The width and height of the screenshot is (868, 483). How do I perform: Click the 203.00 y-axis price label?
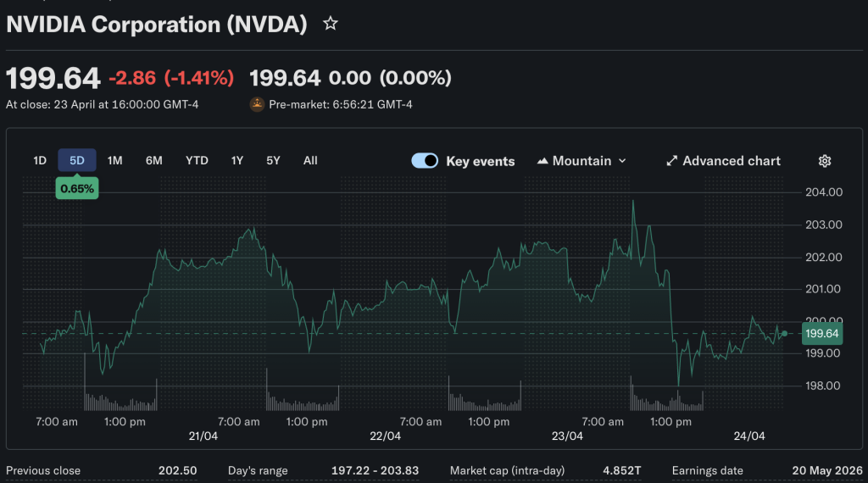[824, 225]
